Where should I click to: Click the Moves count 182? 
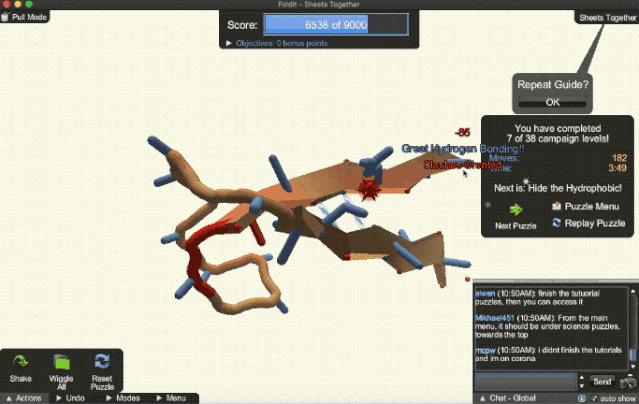coord(619,158)
